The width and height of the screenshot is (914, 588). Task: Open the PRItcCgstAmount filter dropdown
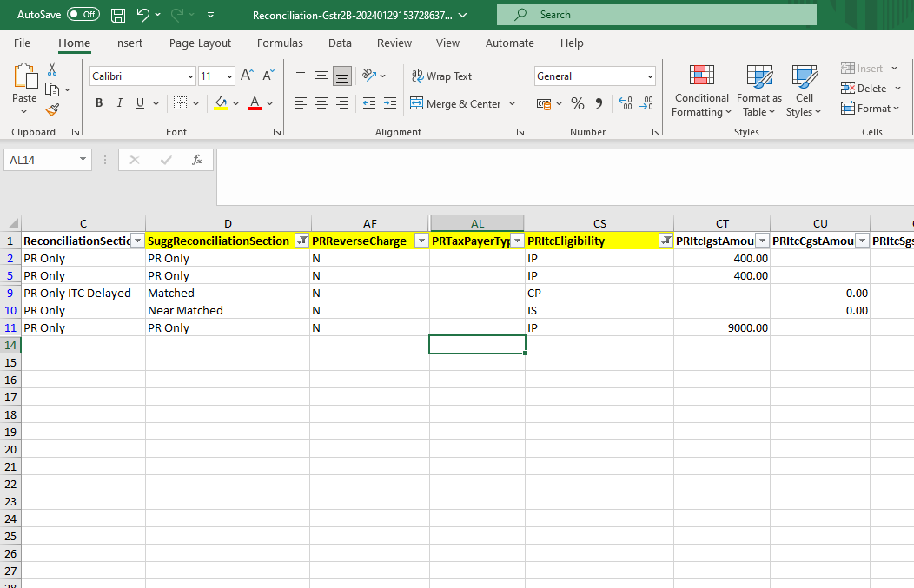pos(862,241)
